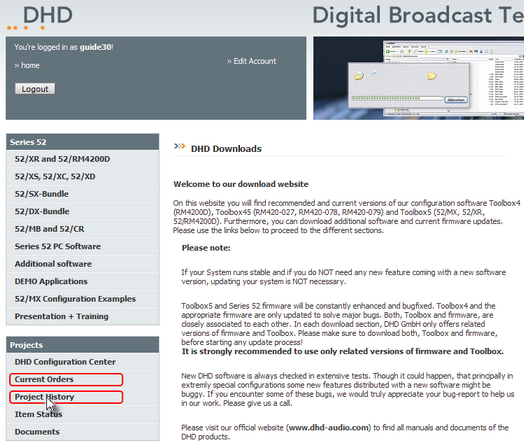Go to 52/MB and 52/CR section
The image size is (524, 441).
click(83, 229)
